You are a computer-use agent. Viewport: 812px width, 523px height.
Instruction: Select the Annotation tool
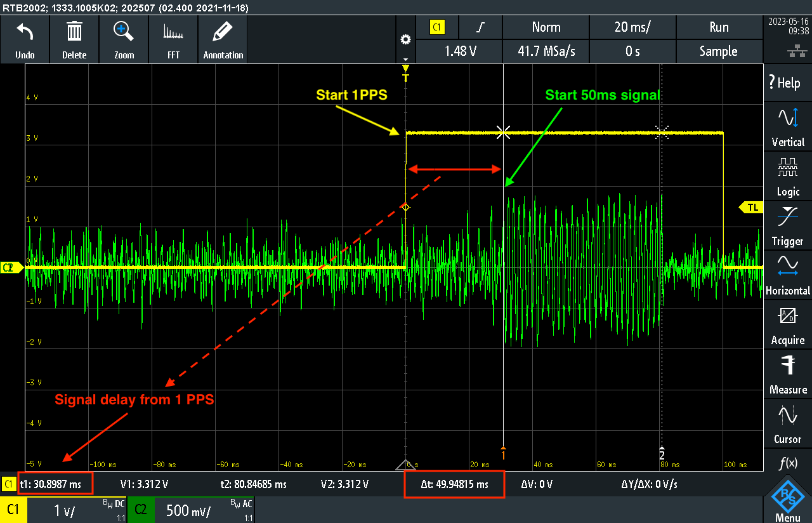[x=223, y=39]
